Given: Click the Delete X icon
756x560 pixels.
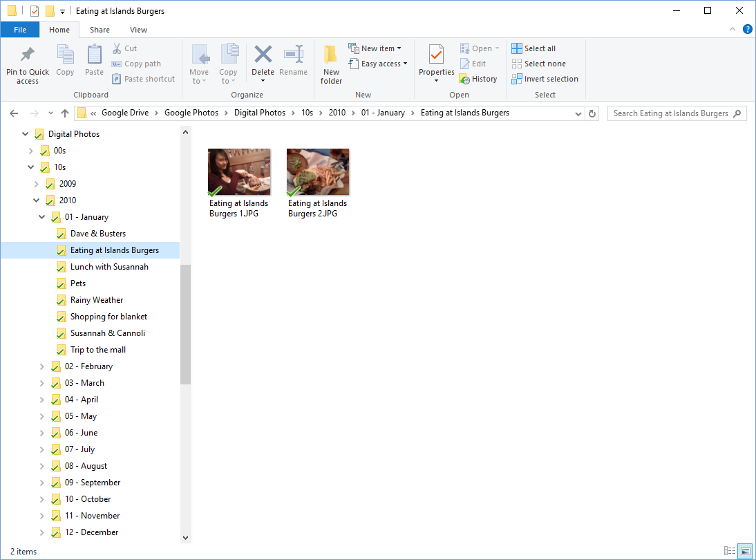Looking at the screenshot, I should pos(263,54).
